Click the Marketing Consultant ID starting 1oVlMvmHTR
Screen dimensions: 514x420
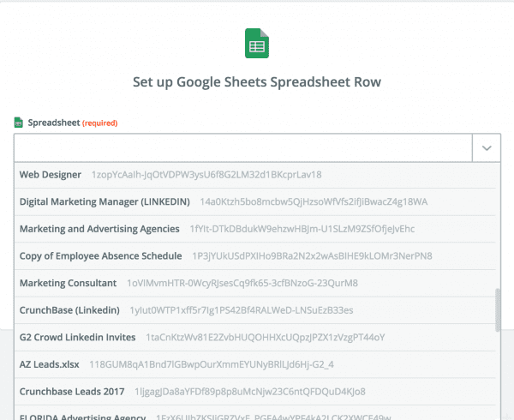[242, 283]
